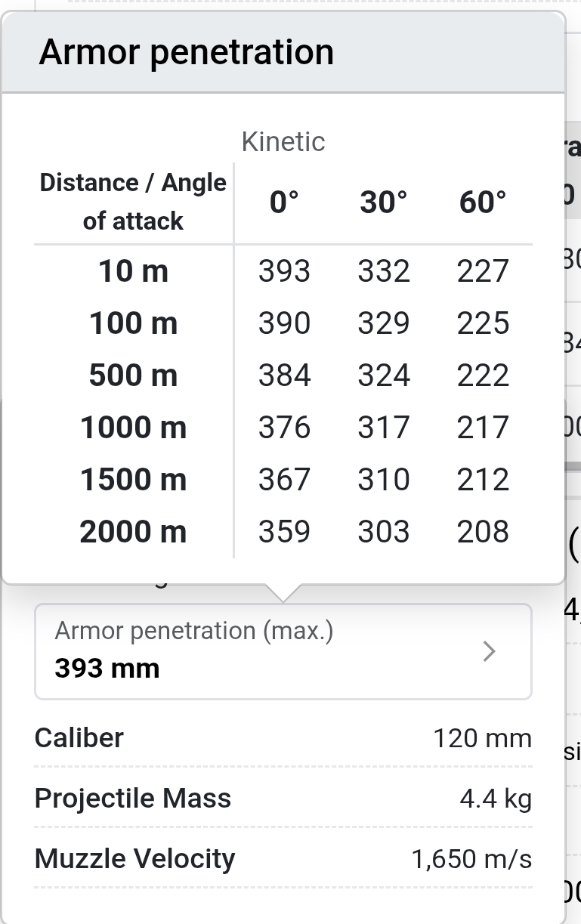Click the 317 value at 1000 m, 30°
The width and height of the screenshot is (581, 924).
click(x=383, y=428)
